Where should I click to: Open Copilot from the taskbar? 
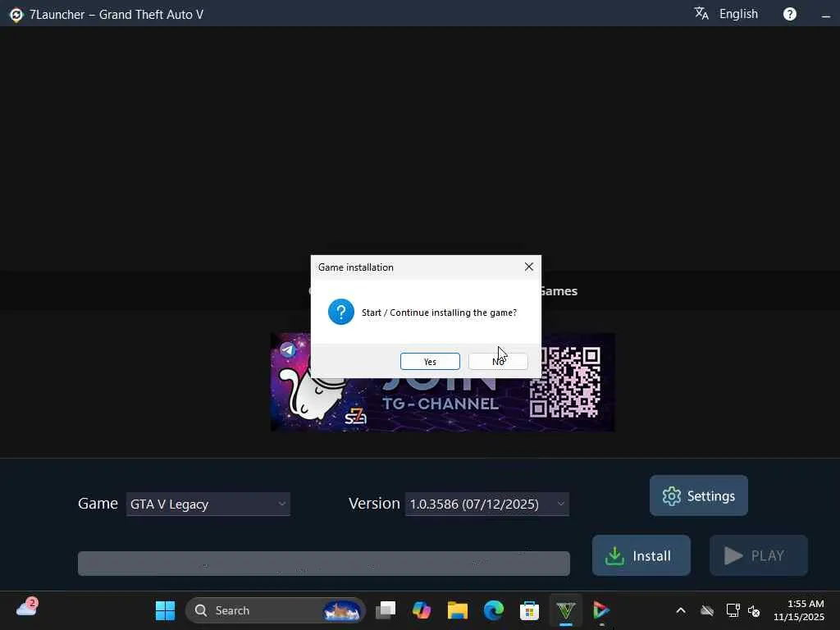[422, 610]
